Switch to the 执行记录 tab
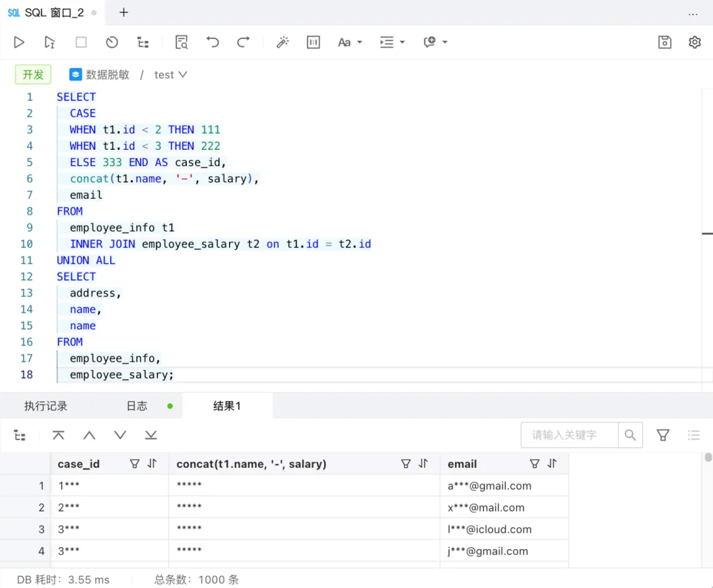Viewport: 713px width, 588px height. 46,406
